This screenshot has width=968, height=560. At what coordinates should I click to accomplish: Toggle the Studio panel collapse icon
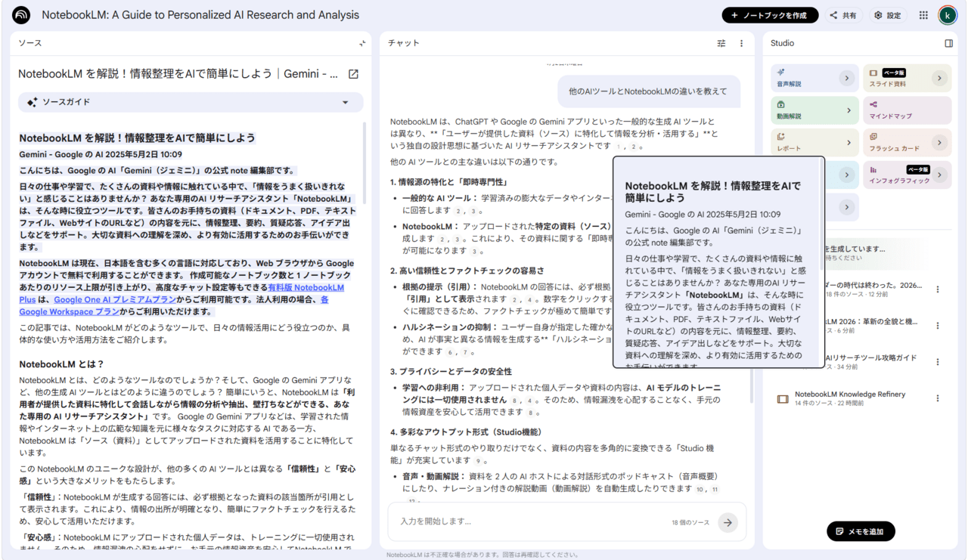click(948, 44)
